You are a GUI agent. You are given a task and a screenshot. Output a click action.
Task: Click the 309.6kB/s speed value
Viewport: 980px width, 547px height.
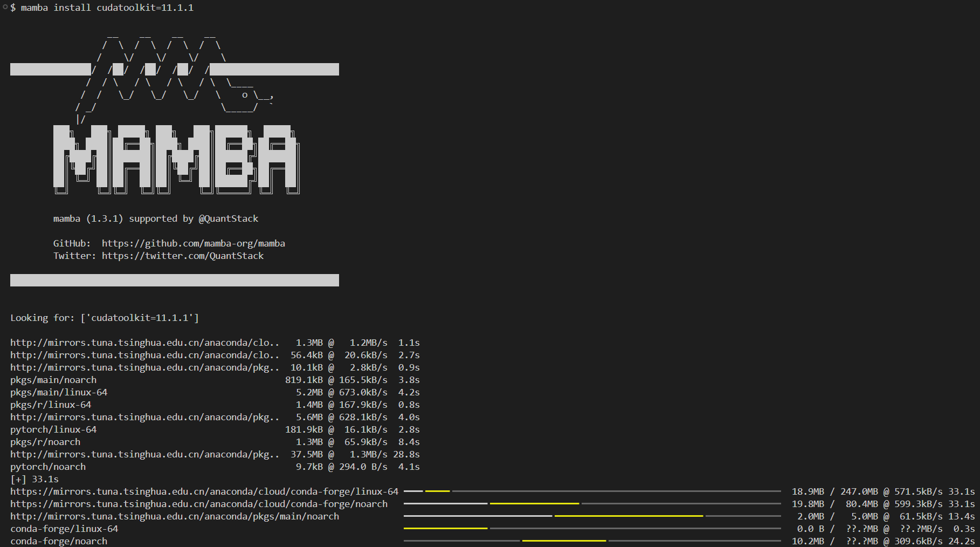[919, 541]
